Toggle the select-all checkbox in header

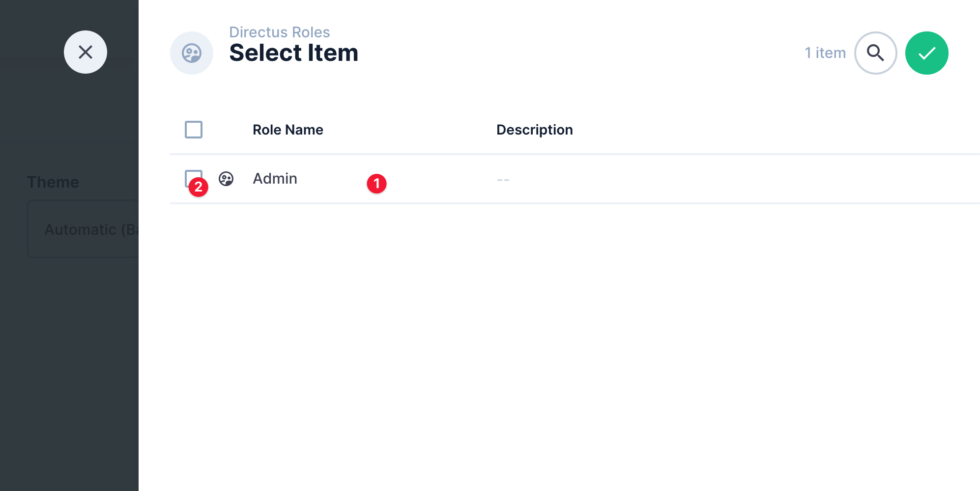point(194,130)
